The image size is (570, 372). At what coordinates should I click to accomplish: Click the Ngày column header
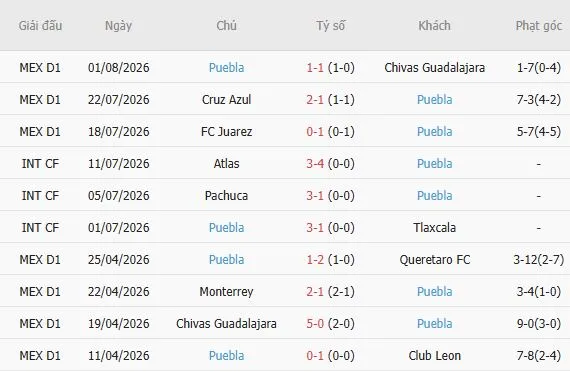click(x=118, y=26)
